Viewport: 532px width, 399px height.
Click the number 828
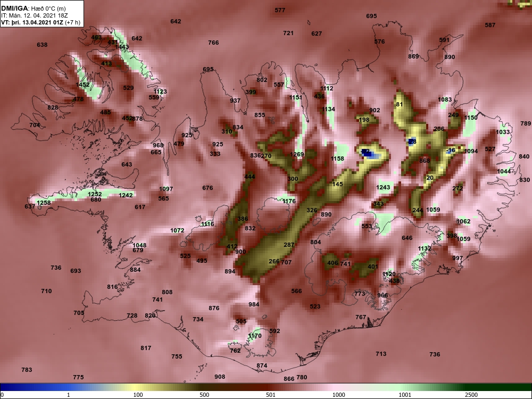[x=53, y=107]
